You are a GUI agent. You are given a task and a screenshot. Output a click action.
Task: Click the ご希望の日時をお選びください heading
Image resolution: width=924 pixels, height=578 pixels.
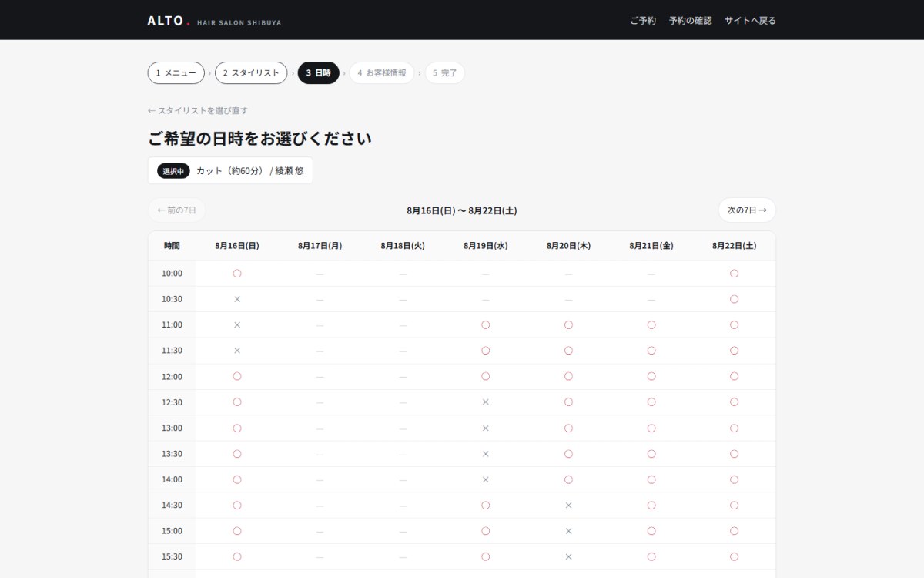click(260, 139)
